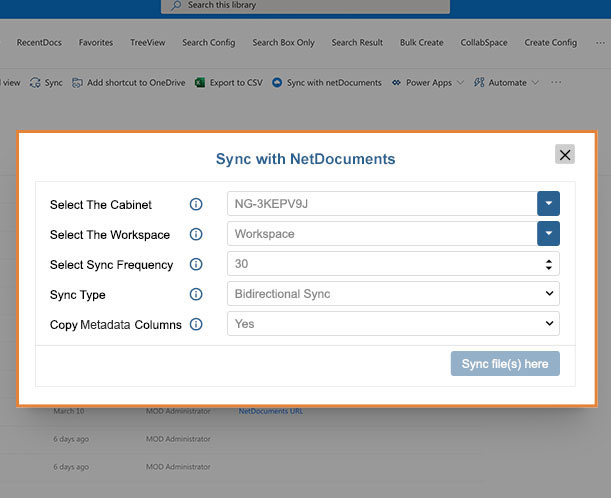
Task: Open the Copy Metadata Columns Yes dropdown
Action: coord(393,323)
